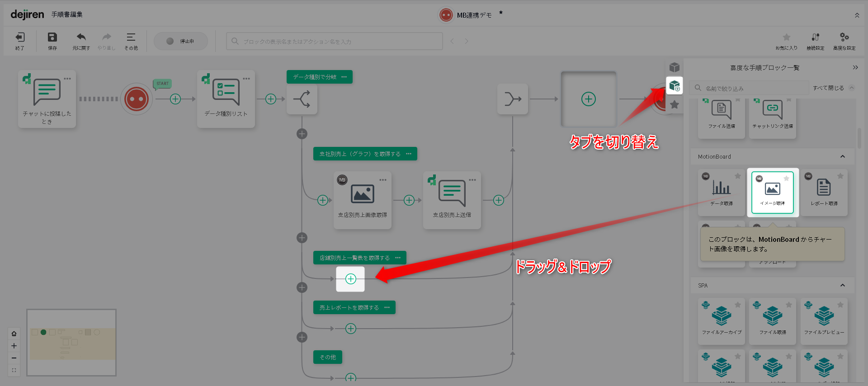Switch to the basic blocks cube tab

675,67
